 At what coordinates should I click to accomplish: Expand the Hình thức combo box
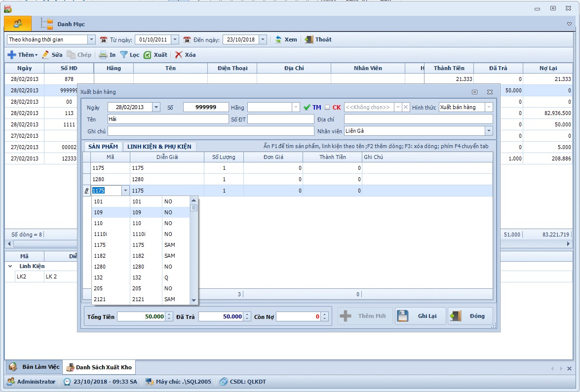point(489,107)
